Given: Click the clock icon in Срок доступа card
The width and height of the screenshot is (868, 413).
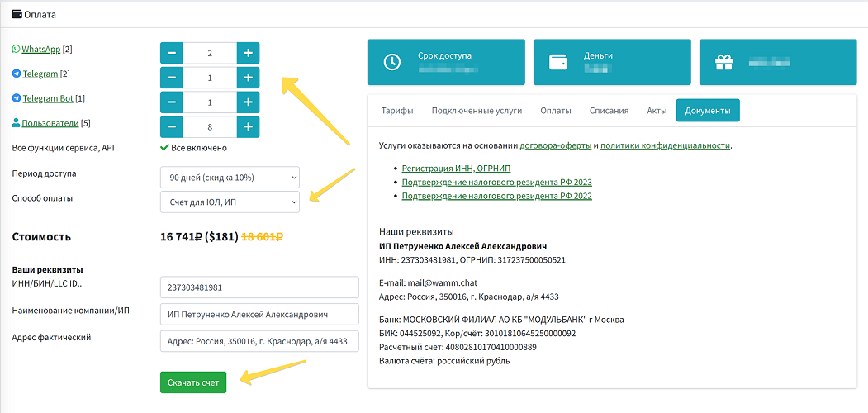Looking at the screenshot, I should (x=392, y=62).
